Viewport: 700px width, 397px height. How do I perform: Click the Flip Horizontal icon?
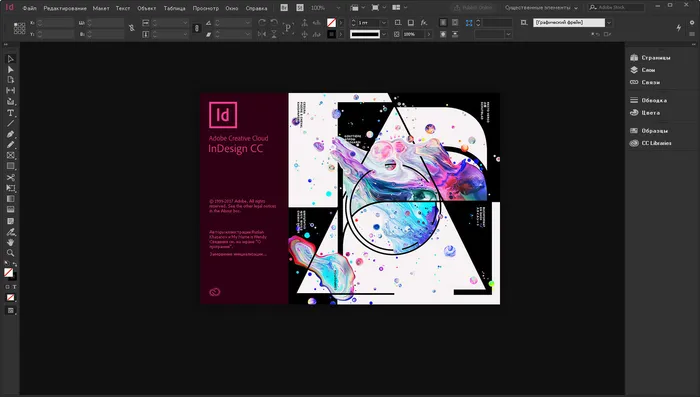click(262, 34)
